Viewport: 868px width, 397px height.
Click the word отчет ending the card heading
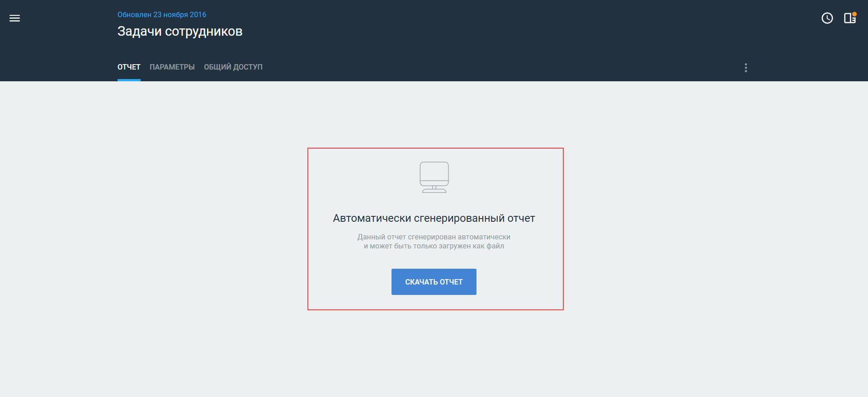[x=521, y=218]
